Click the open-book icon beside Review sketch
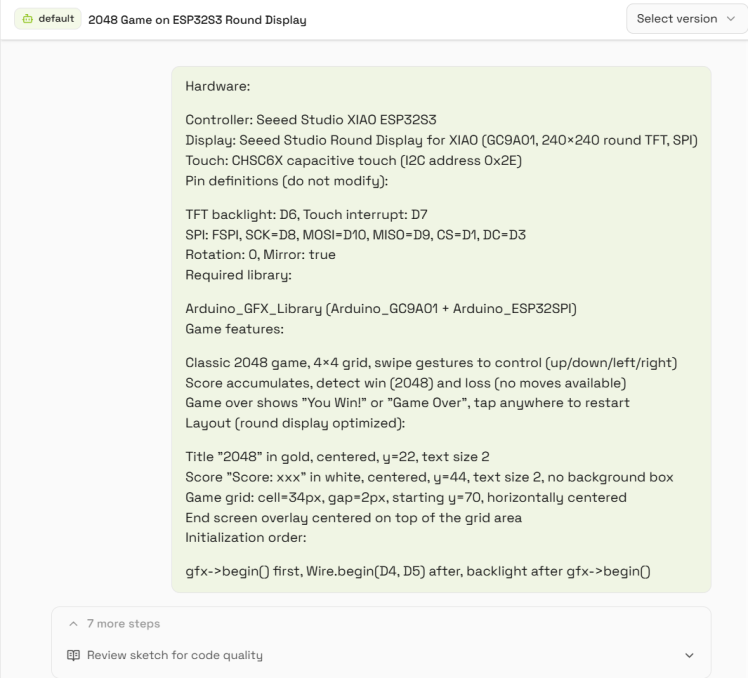The height and width of the screenshot is (678, 748). click(73, 655)
